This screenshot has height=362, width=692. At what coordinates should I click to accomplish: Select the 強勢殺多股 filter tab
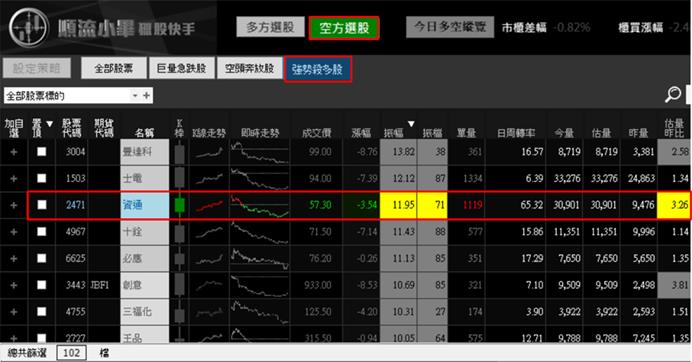(318, 69)
